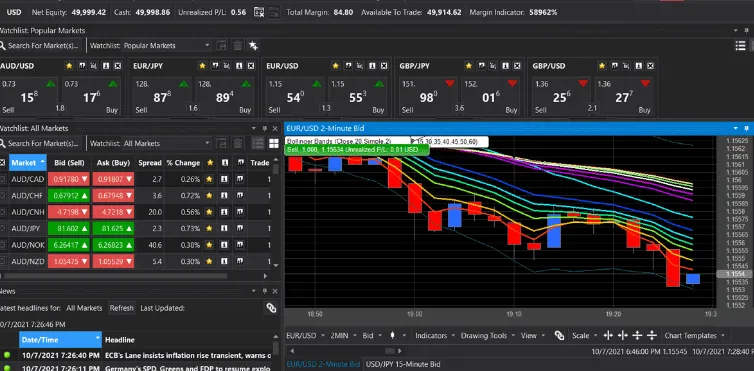Click chart link icon beside Scale
This screenshot has height=371, width=754.
coord(559,335)
